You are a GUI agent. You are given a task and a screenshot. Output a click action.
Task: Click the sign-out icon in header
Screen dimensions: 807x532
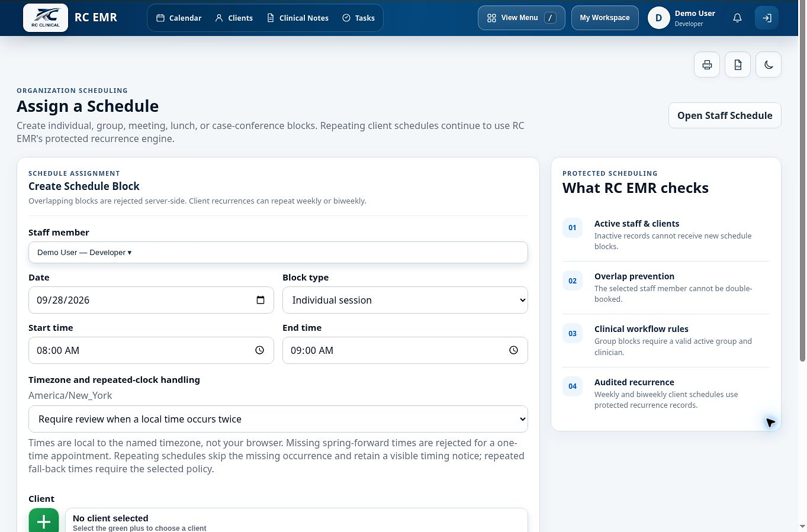pos(767,18)
